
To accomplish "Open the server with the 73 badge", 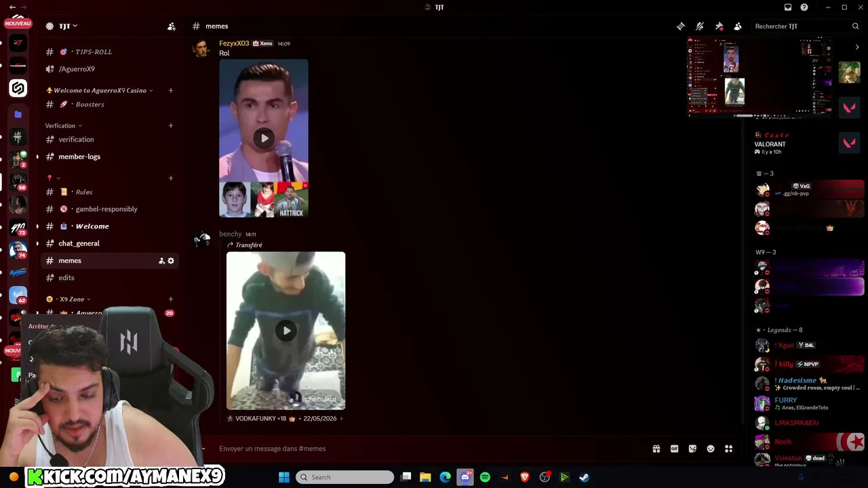I will (18, 228).
